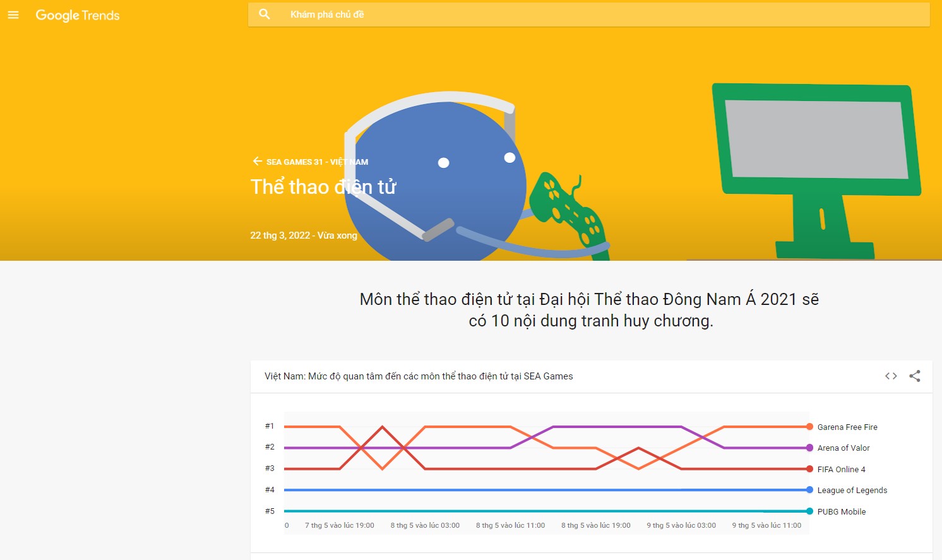Open the hamburger main menu
Screen dimensions: 942x560
13,15
